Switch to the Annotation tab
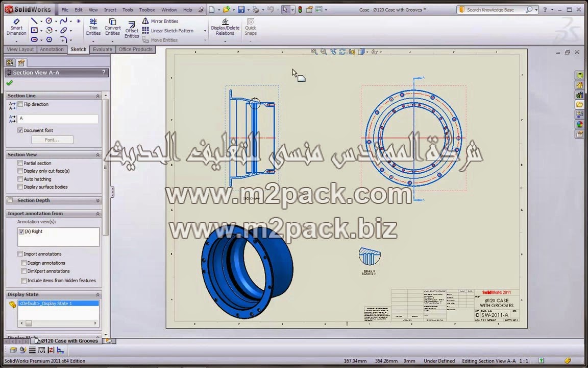This screenshot has width=588, height=368. (x=52, y=49)
